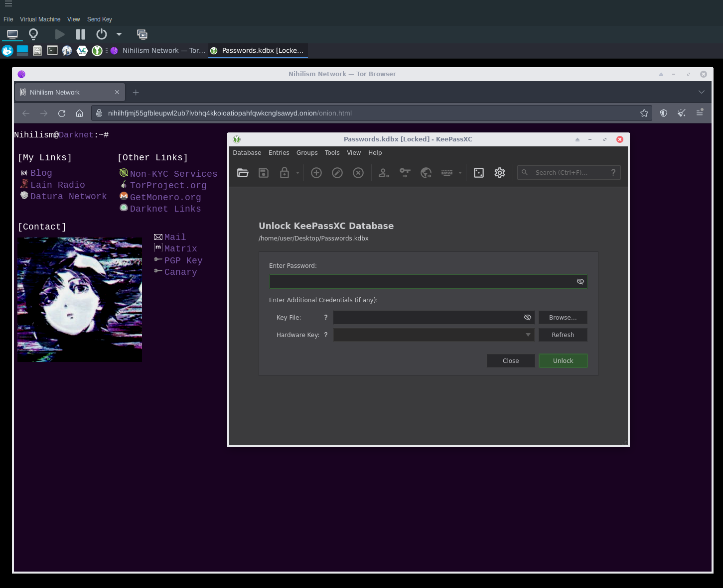Screen dimensions: 723x588
Task: Toggle Key File field visibility eye
Action: point(528,317)
